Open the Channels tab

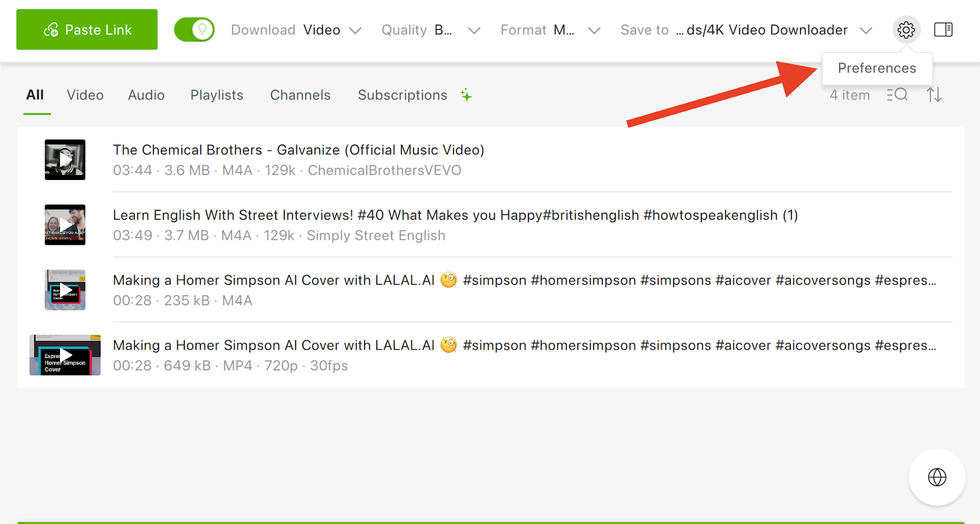point(300,95)
